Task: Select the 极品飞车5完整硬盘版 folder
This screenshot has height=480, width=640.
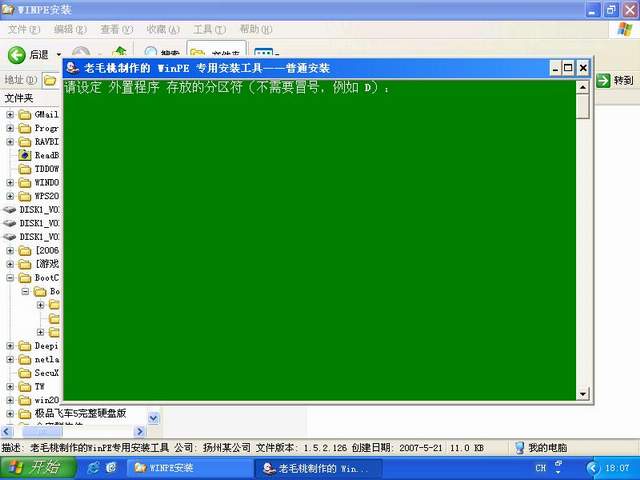Action: tap(80, 413)
